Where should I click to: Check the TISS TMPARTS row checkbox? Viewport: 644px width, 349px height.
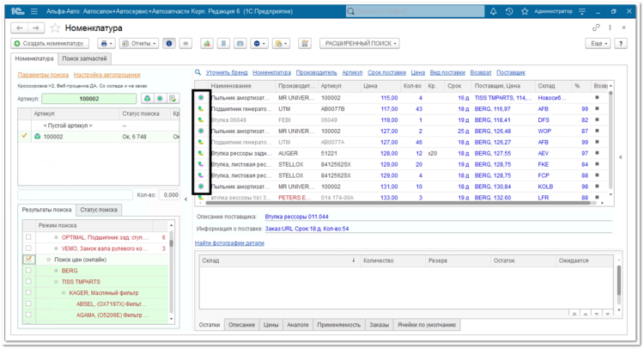[28, 282]
